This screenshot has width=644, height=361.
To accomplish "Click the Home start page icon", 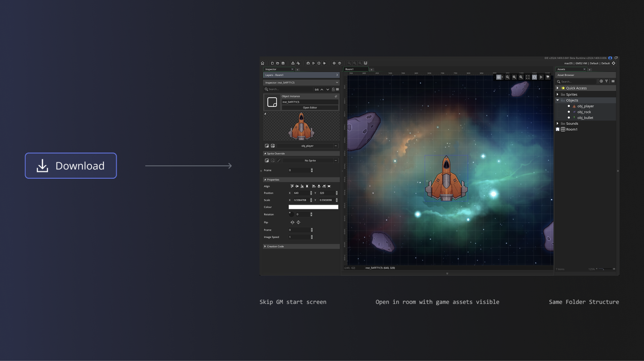I will coord(263,63).
